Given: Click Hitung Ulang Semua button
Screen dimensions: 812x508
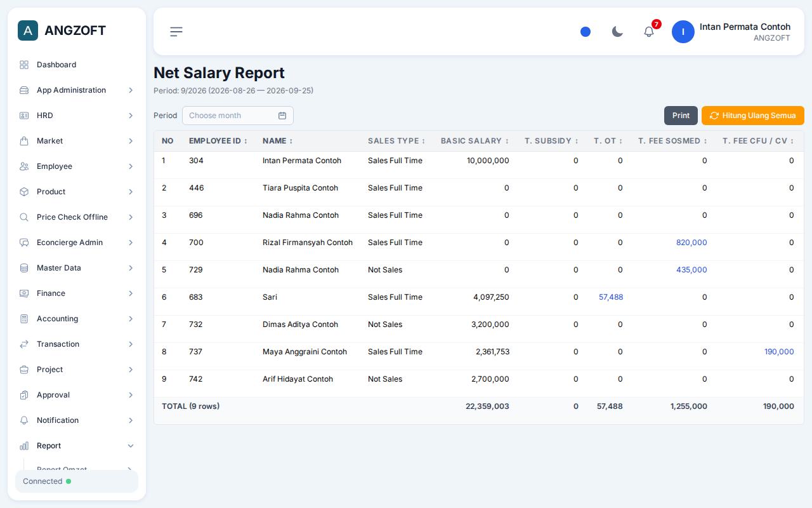Looking at the screenshot, I should coord(753,116).
